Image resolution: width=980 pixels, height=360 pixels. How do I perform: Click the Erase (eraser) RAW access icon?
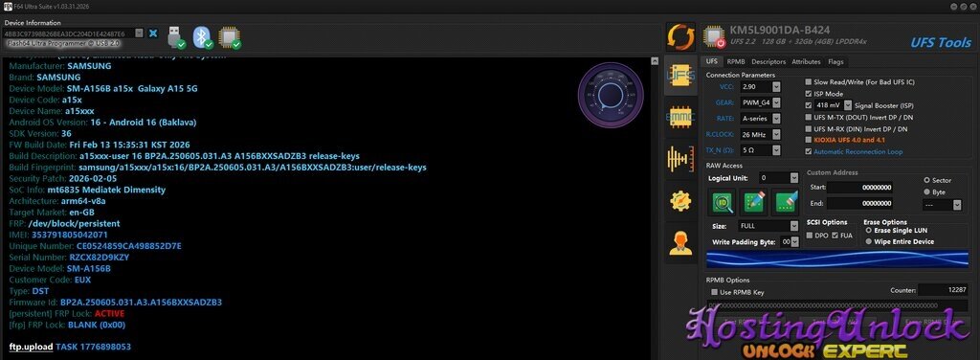[x=785, y=202]
